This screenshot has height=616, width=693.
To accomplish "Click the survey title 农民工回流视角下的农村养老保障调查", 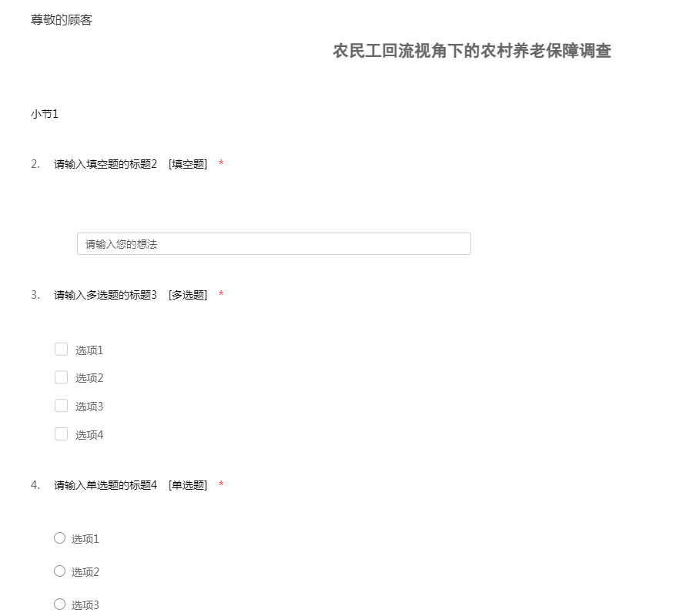I will pos(472,52).
